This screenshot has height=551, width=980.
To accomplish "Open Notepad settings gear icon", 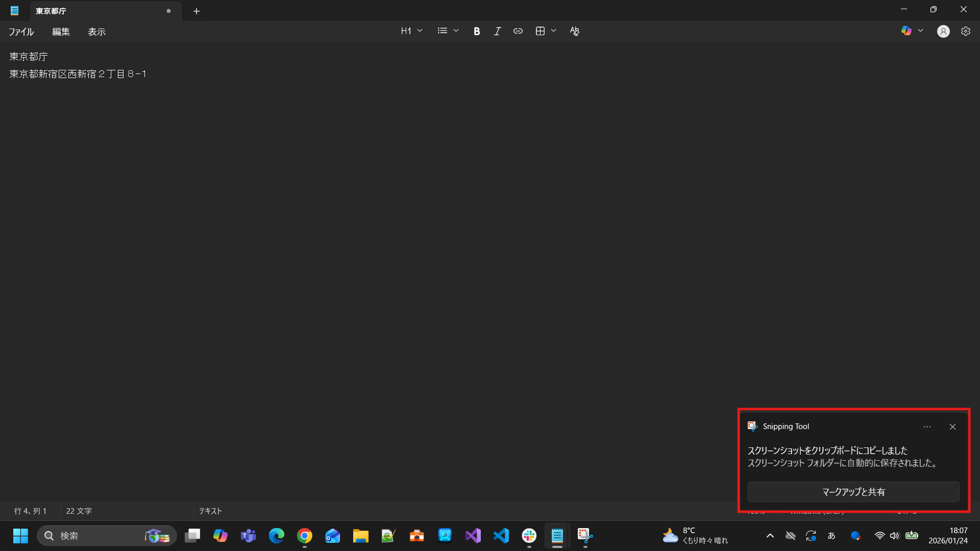I will [x=965, y=31].
